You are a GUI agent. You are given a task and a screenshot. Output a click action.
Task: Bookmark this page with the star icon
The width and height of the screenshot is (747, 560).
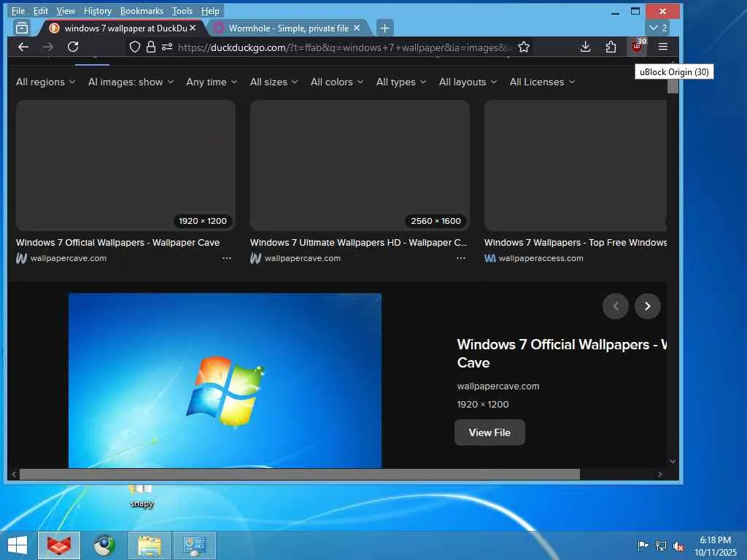(524, 47)
